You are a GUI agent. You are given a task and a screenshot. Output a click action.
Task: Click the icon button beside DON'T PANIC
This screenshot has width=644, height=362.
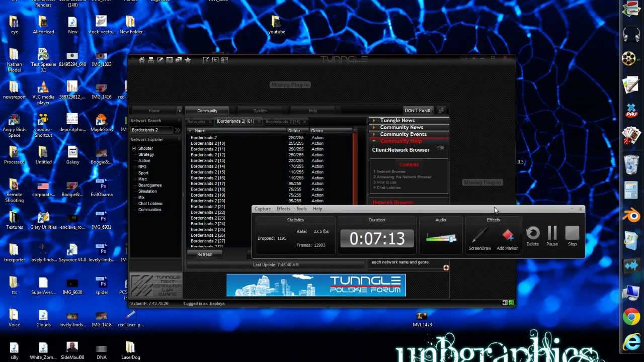[x=441, y=110]
